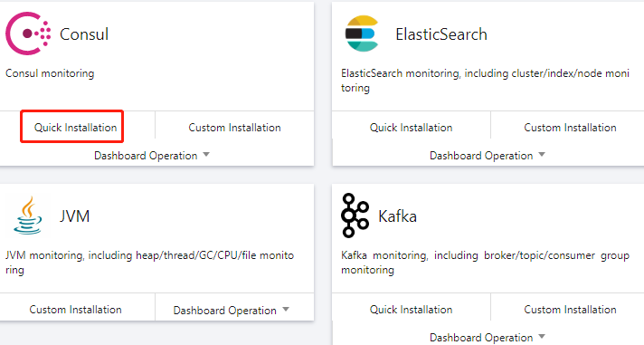Open Kafka Custom Installation
The image size is (644, 345).
(x=570, y=309)
